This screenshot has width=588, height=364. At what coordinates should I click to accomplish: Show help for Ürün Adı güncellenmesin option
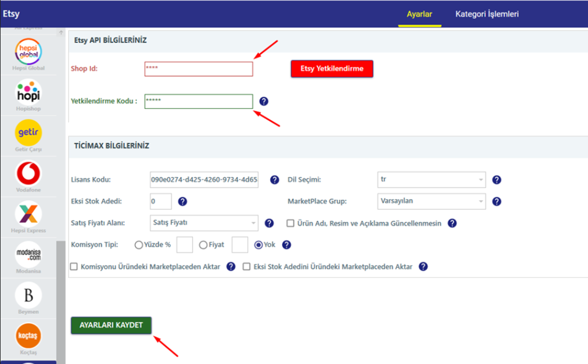[x=452, y=223]
